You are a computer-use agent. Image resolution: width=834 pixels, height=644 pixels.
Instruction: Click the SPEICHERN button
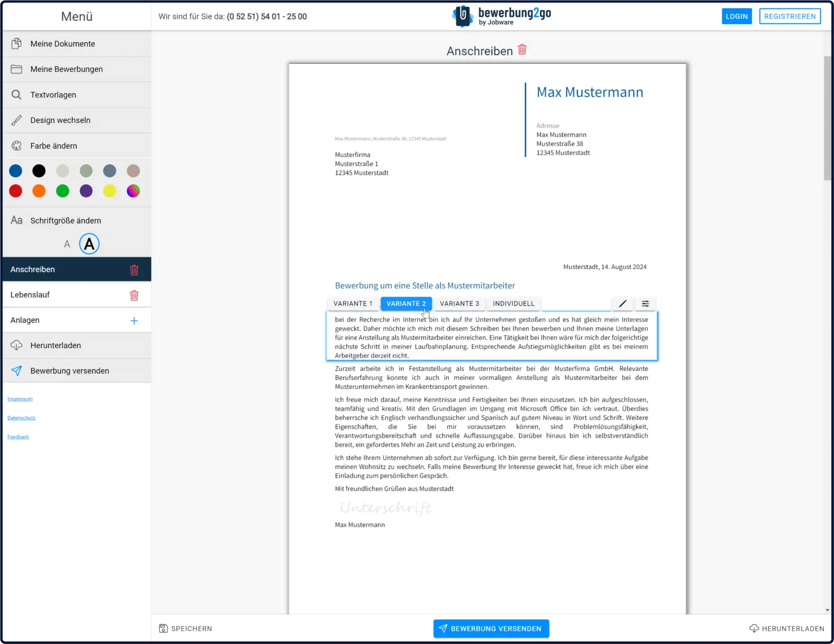185,628
